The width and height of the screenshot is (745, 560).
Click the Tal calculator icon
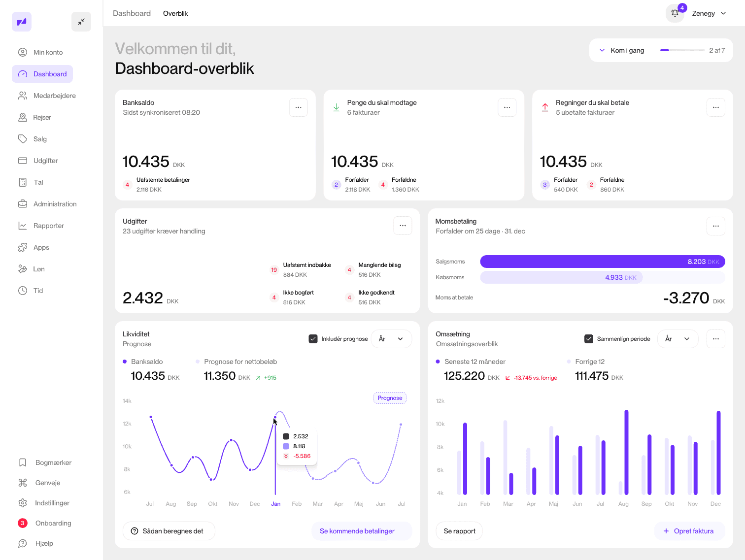23,182
